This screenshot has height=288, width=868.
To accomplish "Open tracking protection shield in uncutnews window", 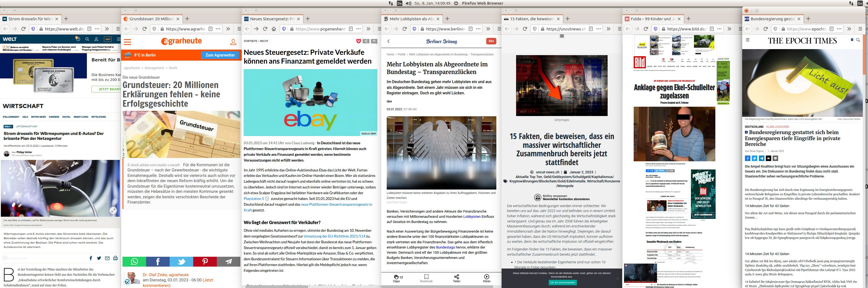I will coord(534,29).
